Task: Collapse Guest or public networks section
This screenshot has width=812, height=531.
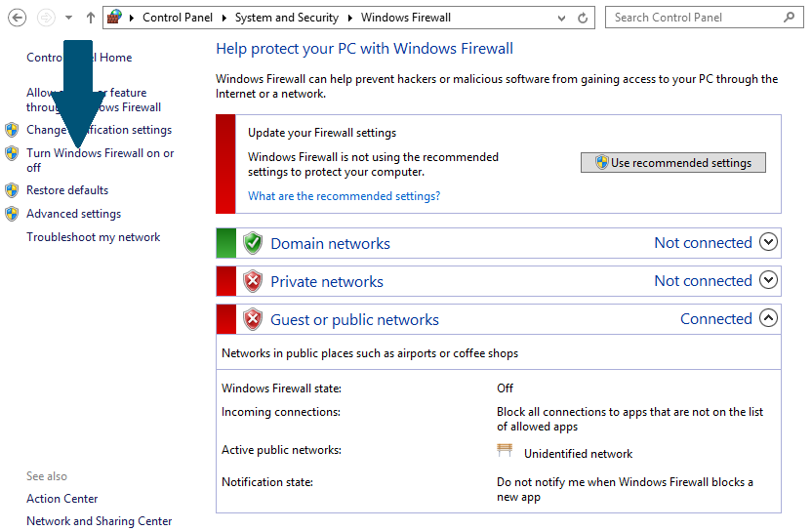Action: pyautogui.click(x=768, y=317)
